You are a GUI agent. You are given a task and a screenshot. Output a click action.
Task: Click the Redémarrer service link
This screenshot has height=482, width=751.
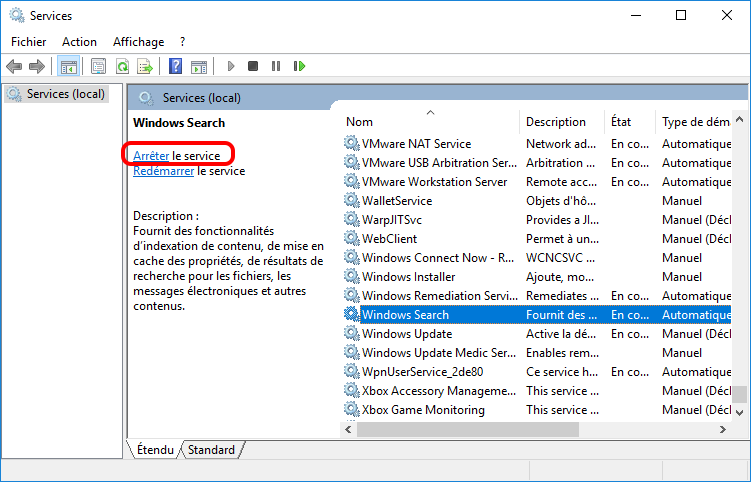click(x=164, y=171)
